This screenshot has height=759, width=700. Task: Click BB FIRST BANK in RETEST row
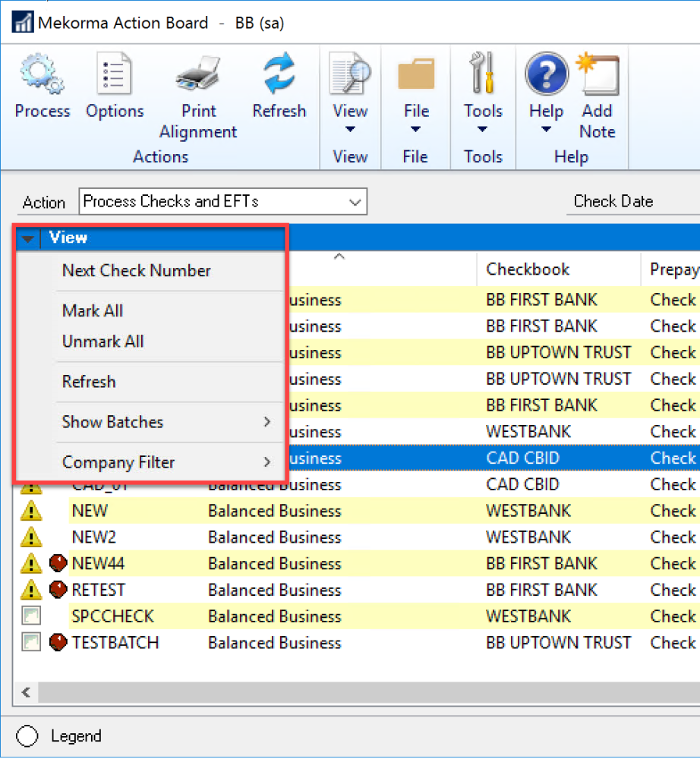pos(541,590)
